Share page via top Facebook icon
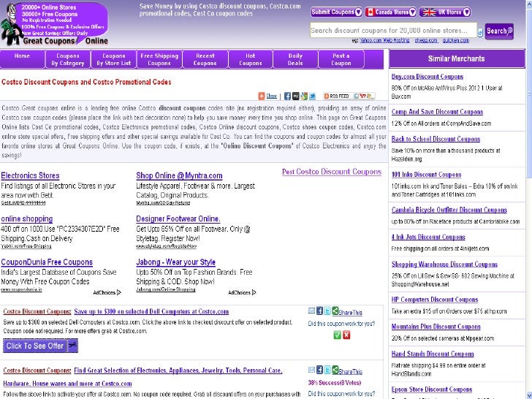 (287, 96)
